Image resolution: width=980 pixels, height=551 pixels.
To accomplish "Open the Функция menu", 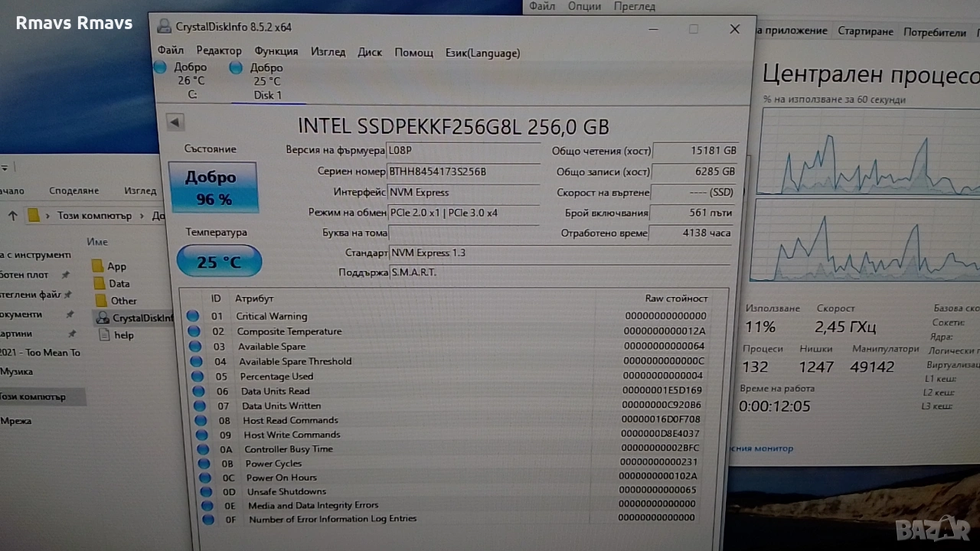I will 276,52.
